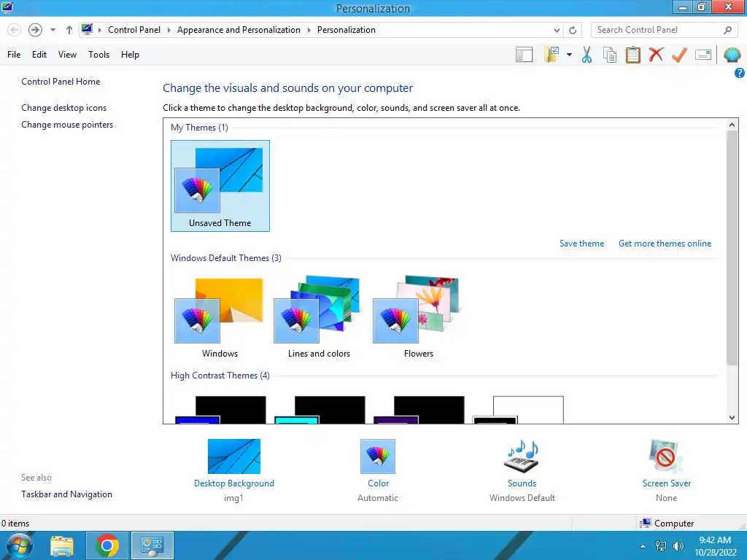Select the white high contrast theme
The width and height of the screenshot is (747, 560).
coord(519,410)
